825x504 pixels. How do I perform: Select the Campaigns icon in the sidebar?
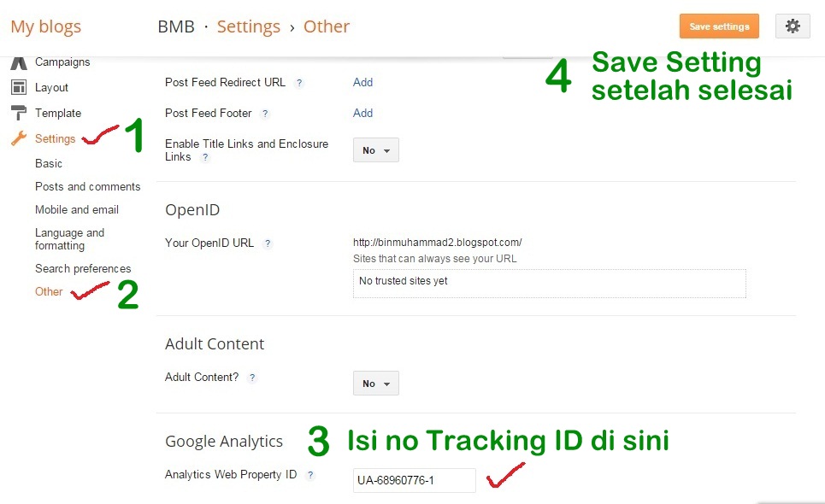tap(18, 62)
